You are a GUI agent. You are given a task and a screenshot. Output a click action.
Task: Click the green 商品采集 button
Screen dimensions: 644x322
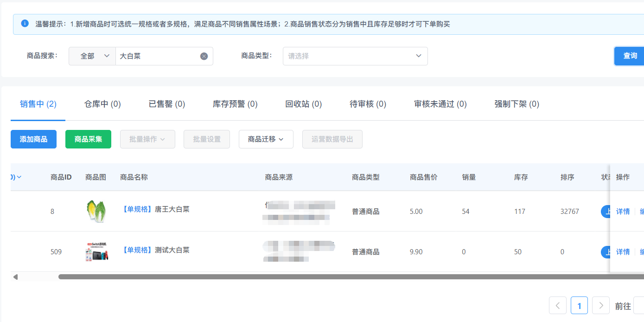(x=88, y=139)
